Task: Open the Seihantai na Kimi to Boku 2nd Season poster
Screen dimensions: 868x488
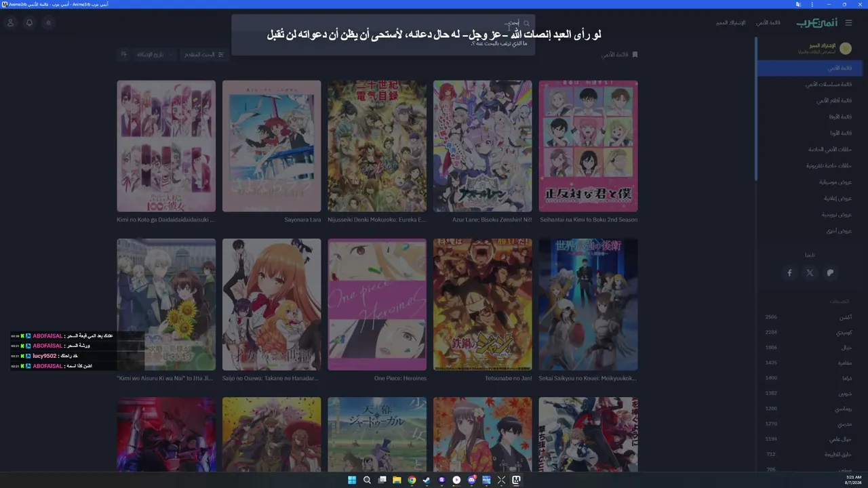Action: pos(588,146)
